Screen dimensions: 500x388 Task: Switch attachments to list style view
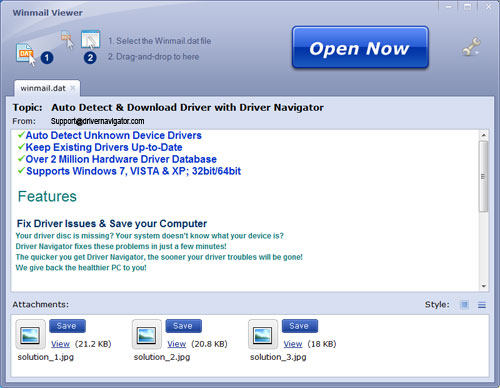tap(482, 305)
